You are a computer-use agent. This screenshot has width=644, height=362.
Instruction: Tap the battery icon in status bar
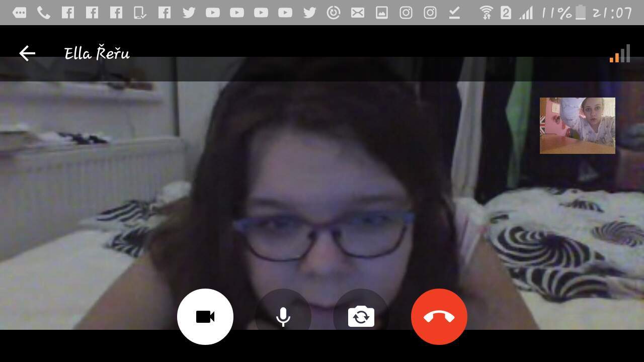pyautogui.click(x=581, y=13)
